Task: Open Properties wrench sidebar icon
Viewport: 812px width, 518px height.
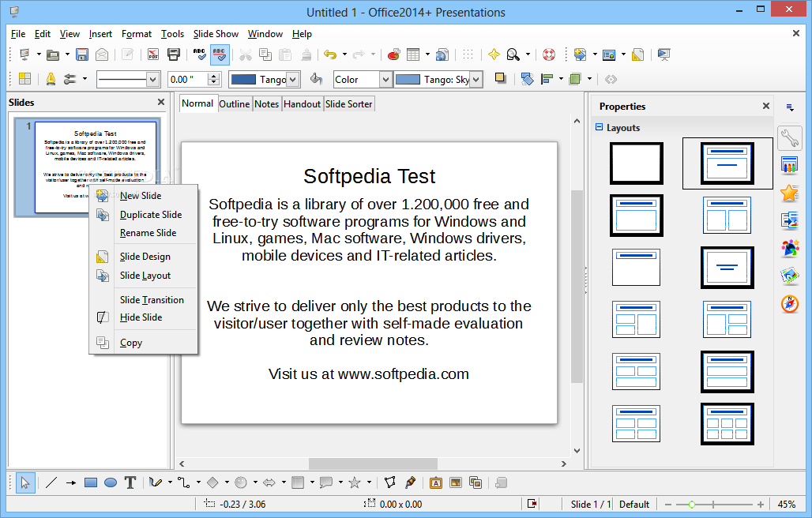Action: click(x=790, y=139)
